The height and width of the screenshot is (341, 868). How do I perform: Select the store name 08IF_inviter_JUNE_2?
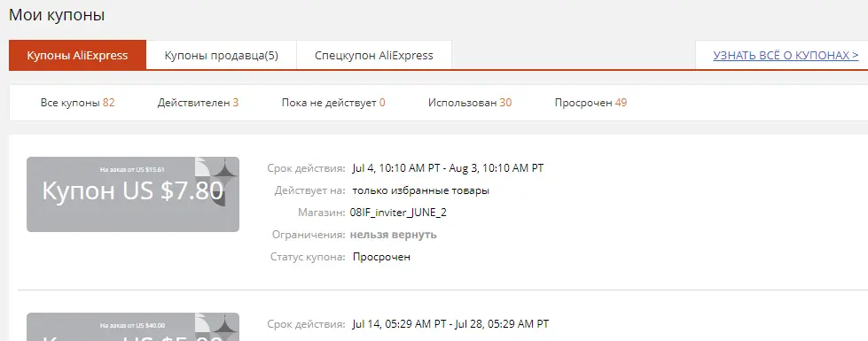[x=398, y=213]
